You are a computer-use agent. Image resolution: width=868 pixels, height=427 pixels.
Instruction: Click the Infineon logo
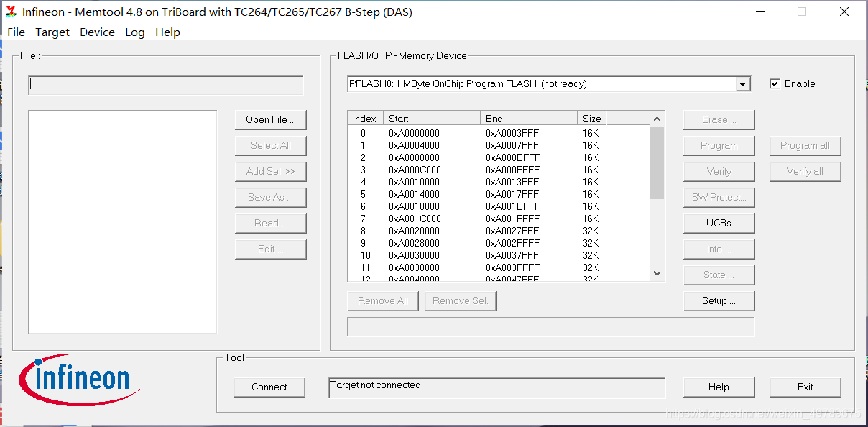pos(79,381)
